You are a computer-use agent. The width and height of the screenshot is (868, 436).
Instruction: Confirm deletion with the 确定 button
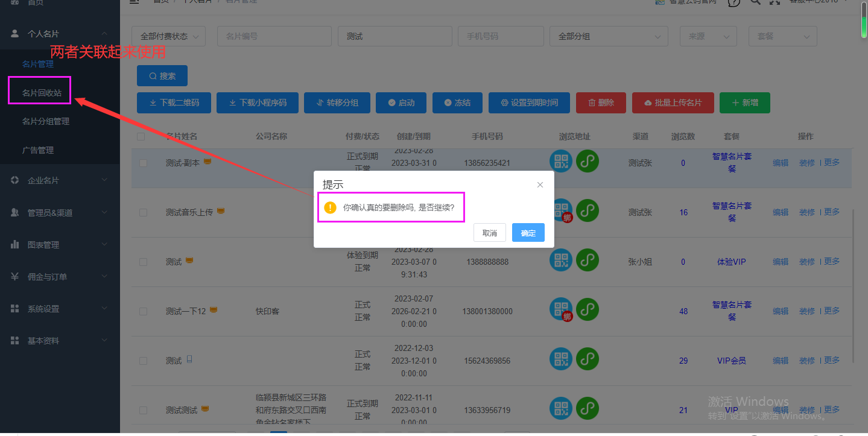click(528, 233)
